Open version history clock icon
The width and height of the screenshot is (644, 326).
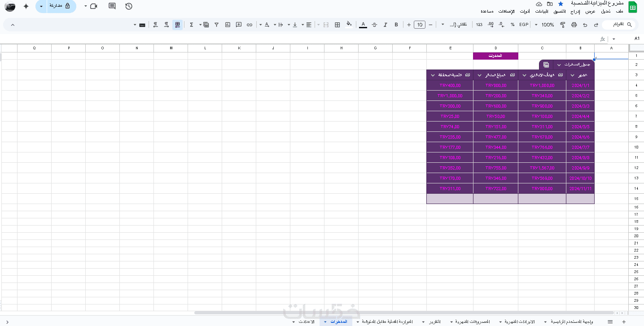(x=129, y=6)
